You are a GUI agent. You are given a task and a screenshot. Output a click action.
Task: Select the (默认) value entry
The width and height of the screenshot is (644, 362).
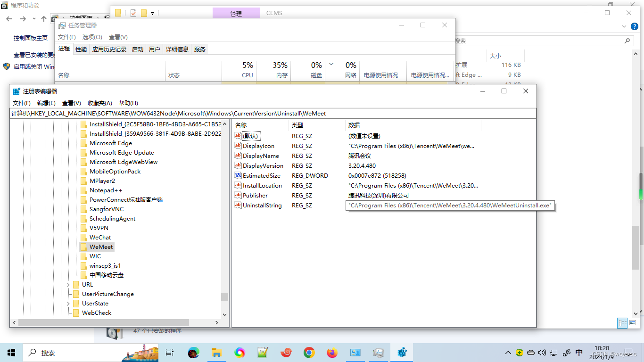click(250, 136)
